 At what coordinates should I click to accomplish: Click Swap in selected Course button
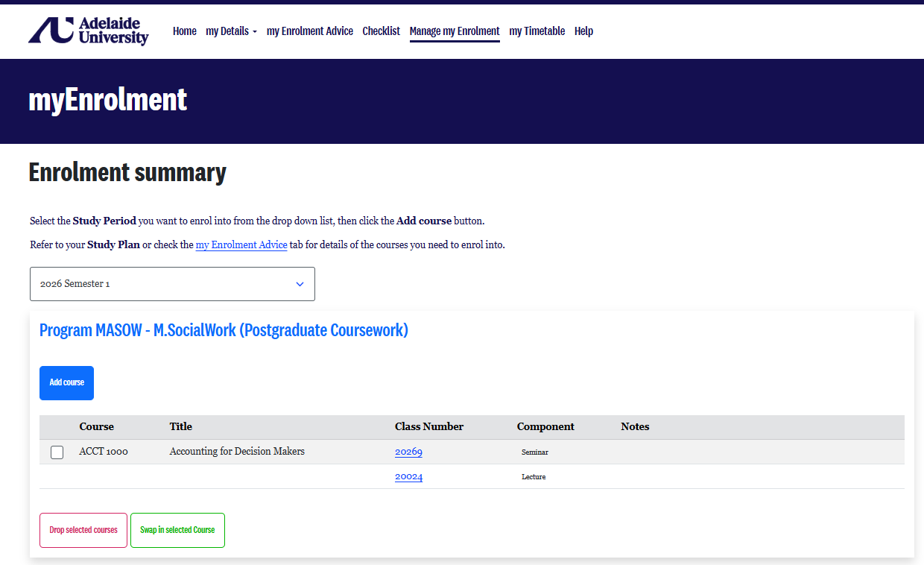point(177,530)
